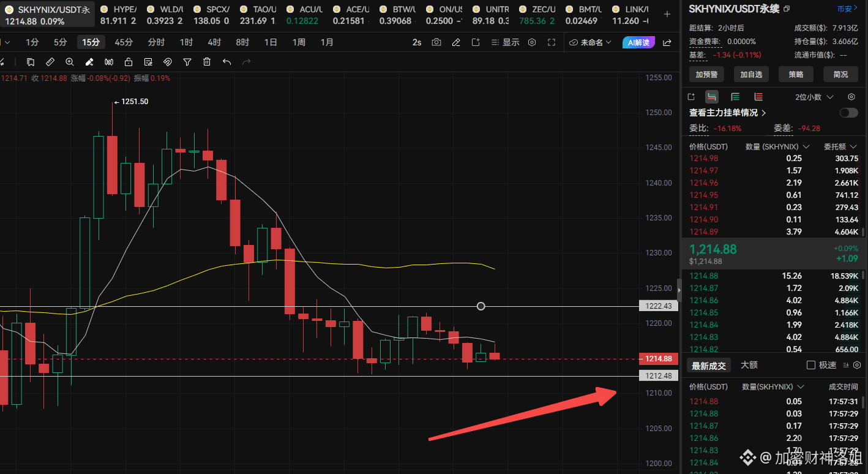Set the 2s refresh interval
The width and height of the screenshot is (868, 474).
click(417, 42)
